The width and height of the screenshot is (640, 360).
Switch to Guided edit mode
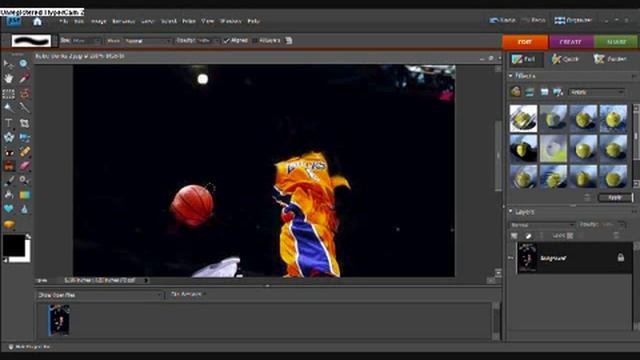tap(611, 59)
